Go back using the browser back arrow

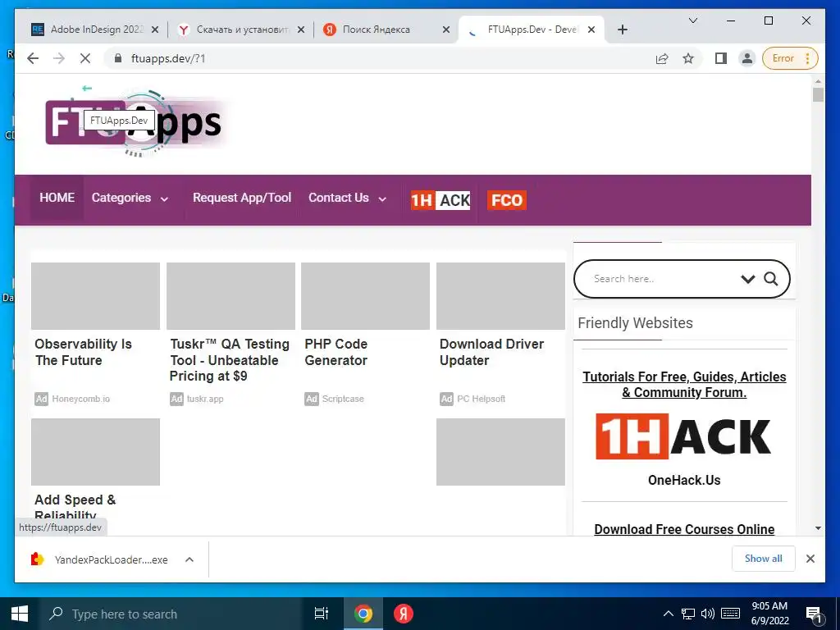click(33, 58)
